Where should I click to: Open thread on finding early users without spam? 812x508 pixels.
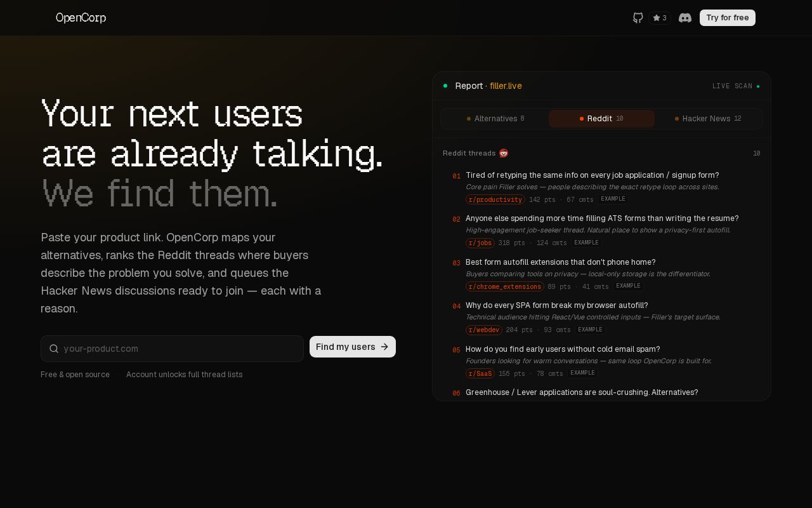563,349
